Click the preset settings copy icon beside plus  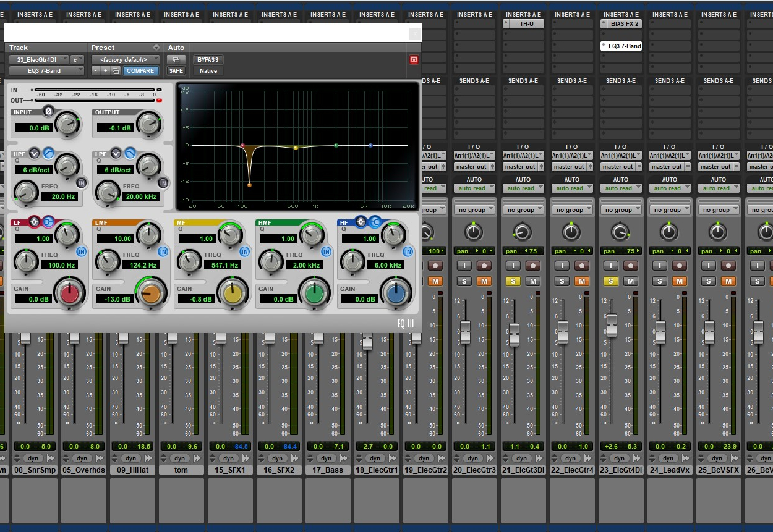click(x=115, y=70)
